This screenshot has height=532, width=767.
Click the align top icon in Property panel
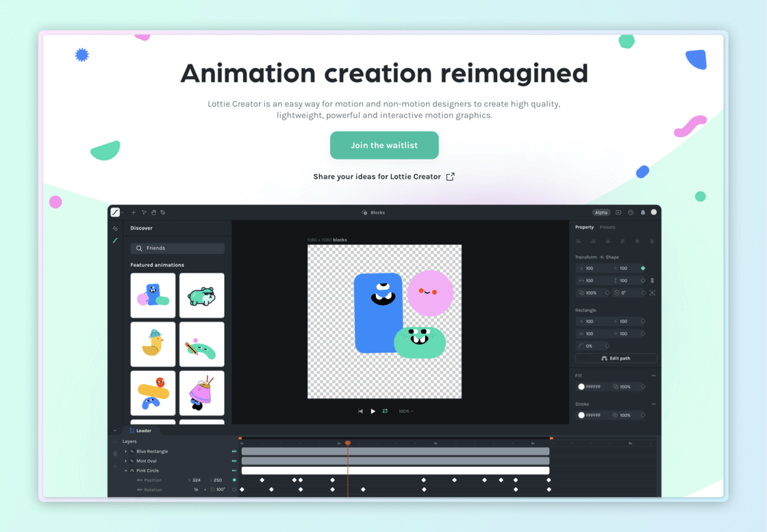(x=623, y=241)
